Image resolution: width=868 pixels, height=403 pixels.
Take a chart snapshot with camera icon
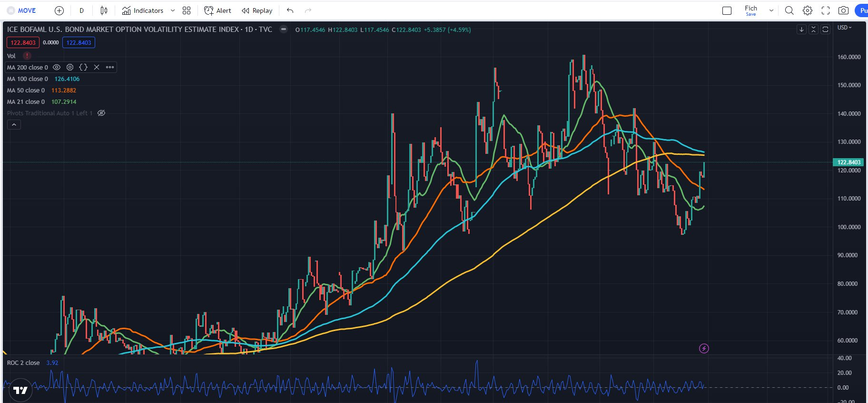point(843,10)
